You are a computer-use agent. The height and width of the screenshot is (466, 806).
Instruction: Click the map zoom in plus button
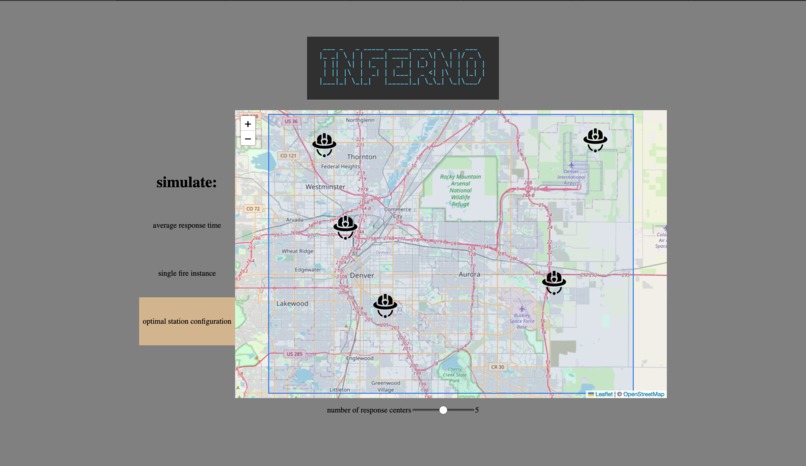click(248, 124)
